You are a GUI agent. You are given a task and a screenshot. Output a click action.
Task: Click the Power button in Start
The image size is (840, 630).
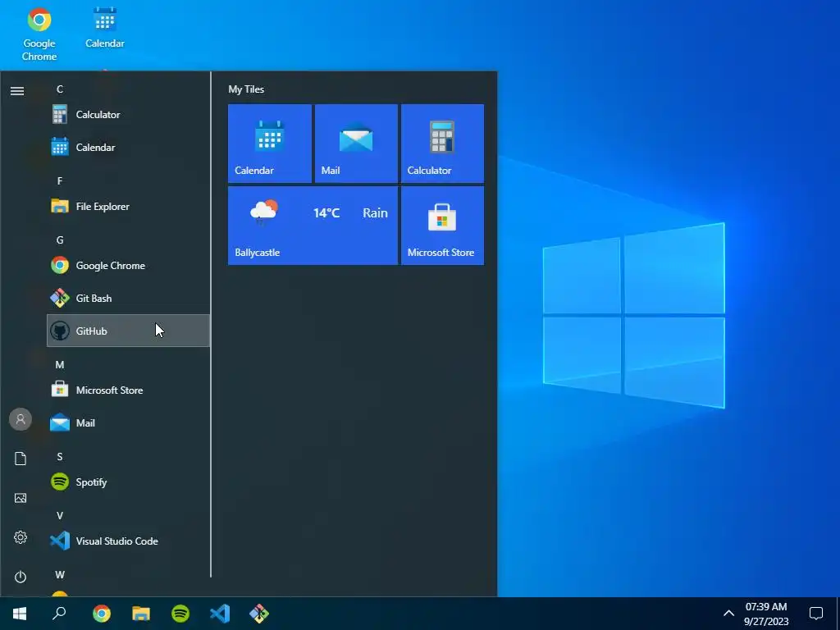(21, 577)
